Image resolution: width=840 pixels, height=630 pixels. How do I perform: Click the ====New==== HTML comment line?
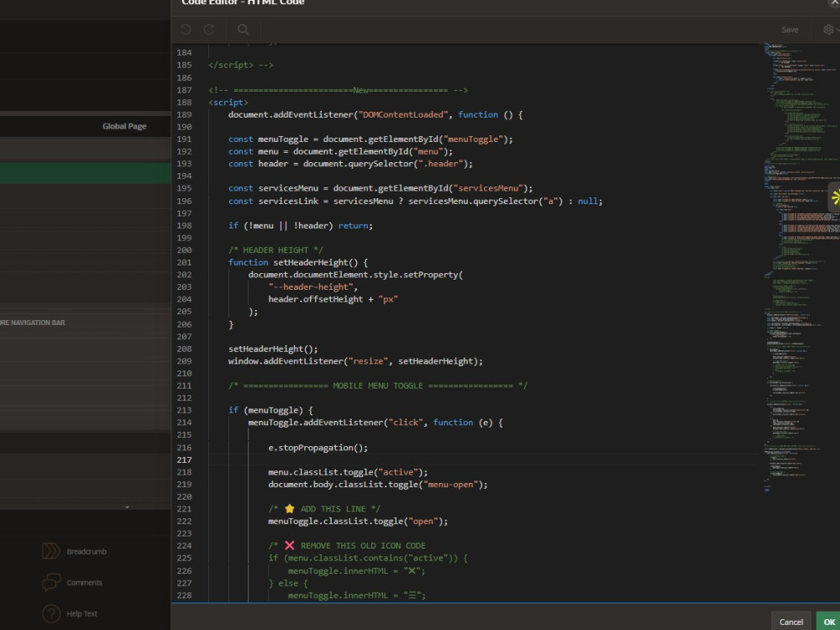coord(338,90)
